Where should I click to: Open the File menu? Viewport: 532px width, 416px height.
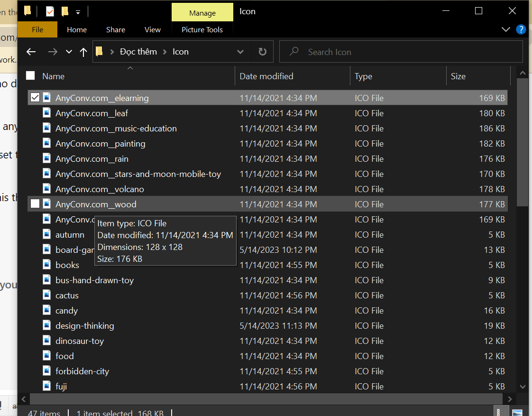37,29
